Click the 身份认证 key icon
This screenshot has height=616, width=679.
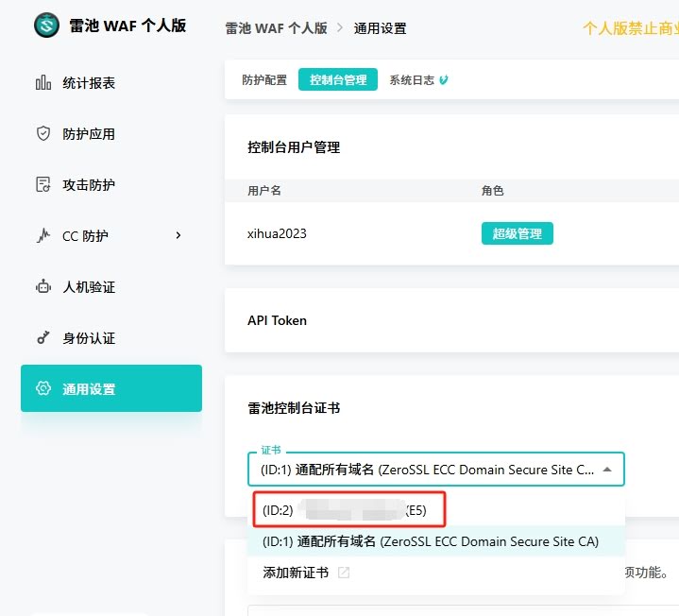pyautogui.click(x=43, y=338)
